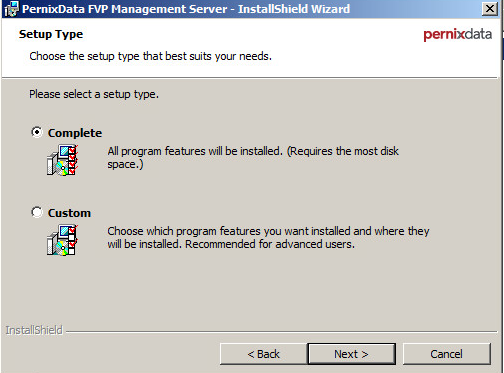Go to the next wizard step
The width and height of the screenshot is (504, 373).
[351, 354]
